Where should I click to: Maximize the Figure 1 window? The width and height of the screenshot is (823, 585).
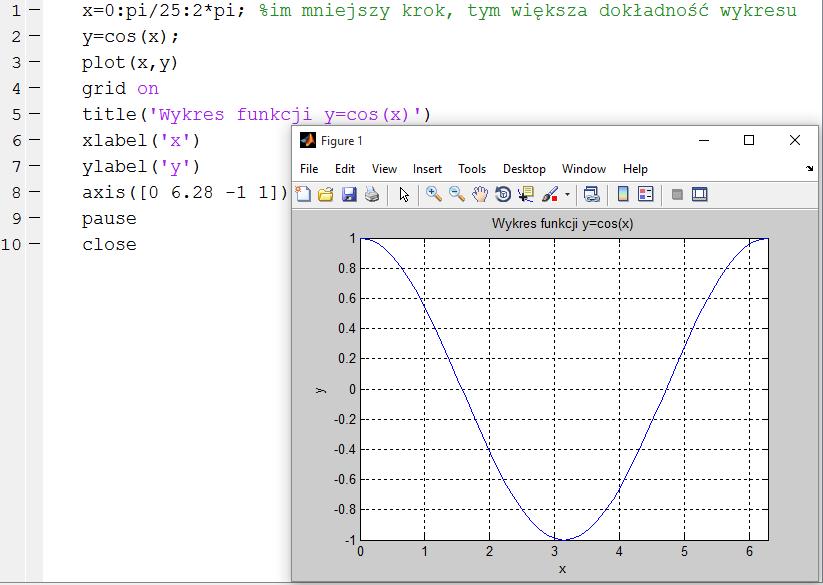[x=749, y=140]
